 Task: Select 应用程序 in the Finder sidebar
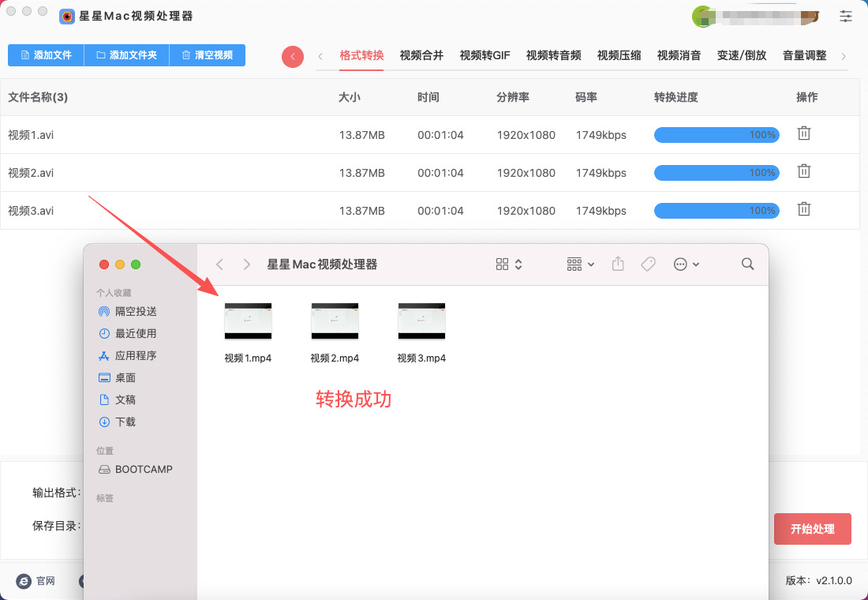135,355
